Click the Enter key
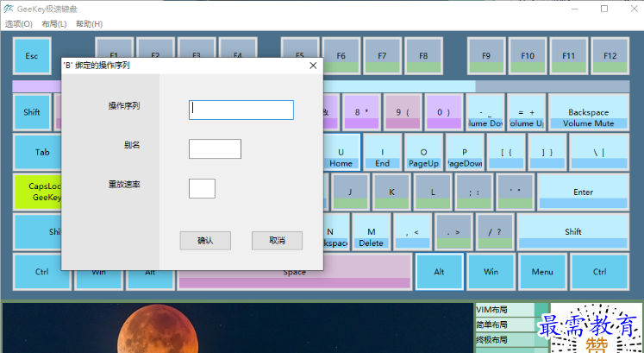 583,192
